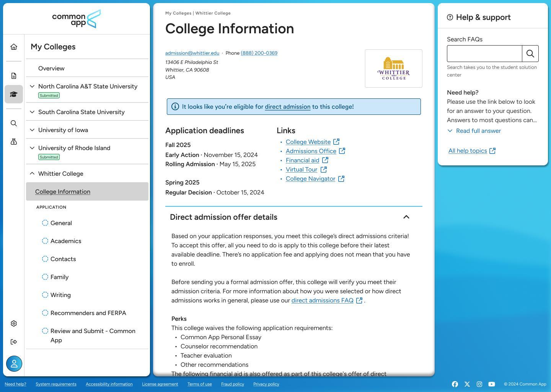
Task: Open the Family application section
Action: 59,277
